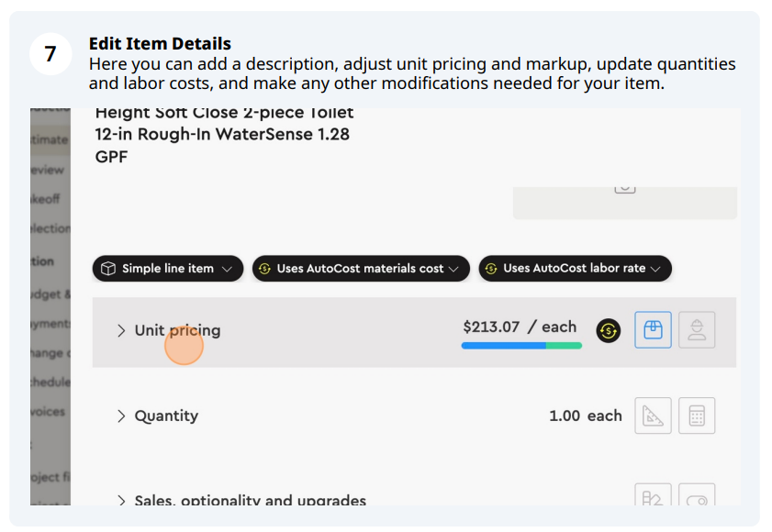Open Selections in the left sidebar
The width and height of the screenshot is (772, 532).
tap(50, 228)
